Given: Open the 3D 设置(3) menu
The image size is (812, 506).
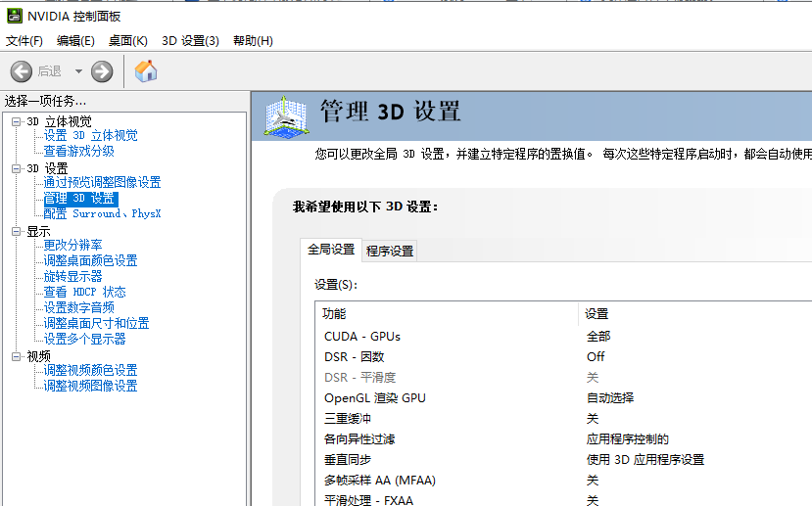Looking at the screenshot, I should click(190, 41).
